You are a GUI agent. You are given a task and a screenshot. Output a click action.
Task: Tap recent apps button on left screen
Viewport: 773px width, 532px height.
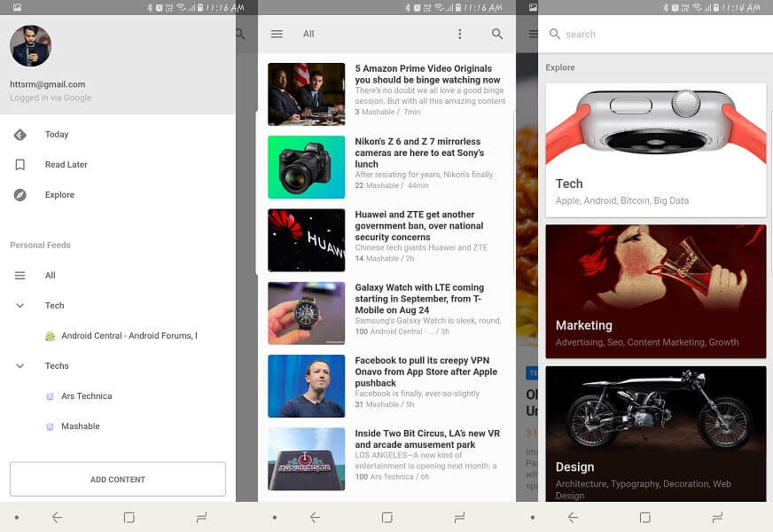[x=201, y=517]
